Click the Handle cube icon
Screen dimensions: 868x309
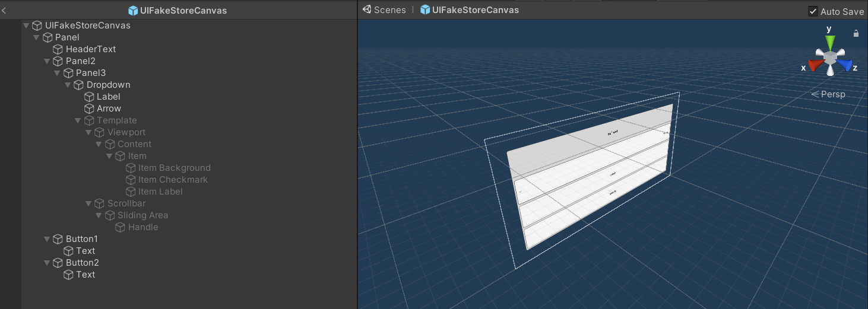[120, 227]
